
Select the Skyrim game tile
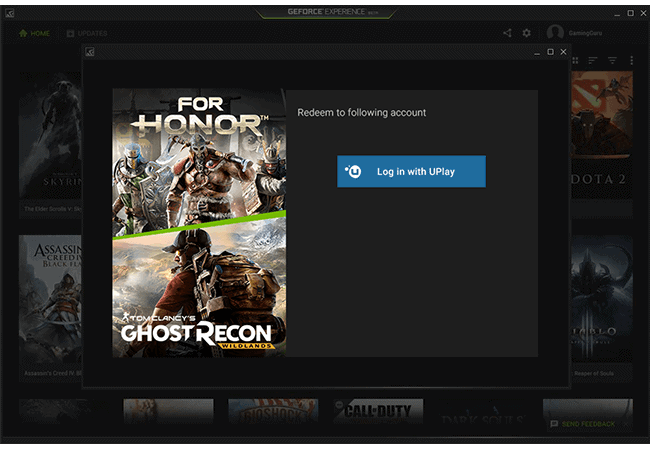coord(50,145)
